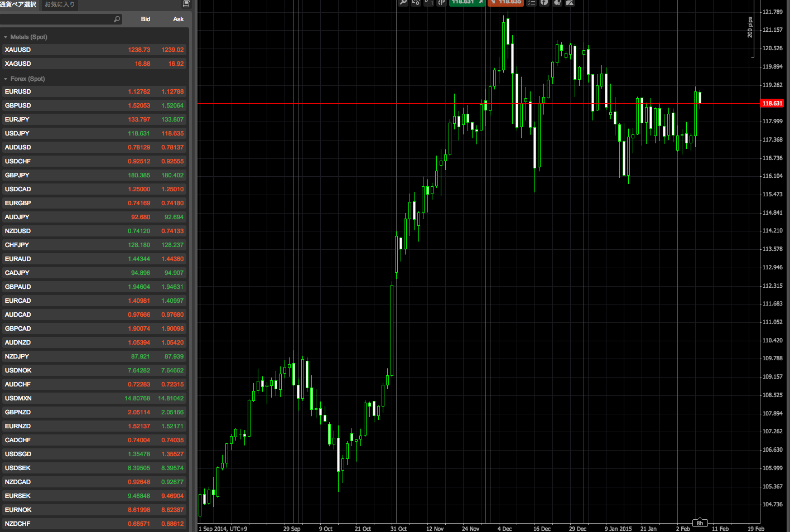Switch to the お気に入り favorites tab
This screenshot has width=790, height=532.
[x=60, y=4]
